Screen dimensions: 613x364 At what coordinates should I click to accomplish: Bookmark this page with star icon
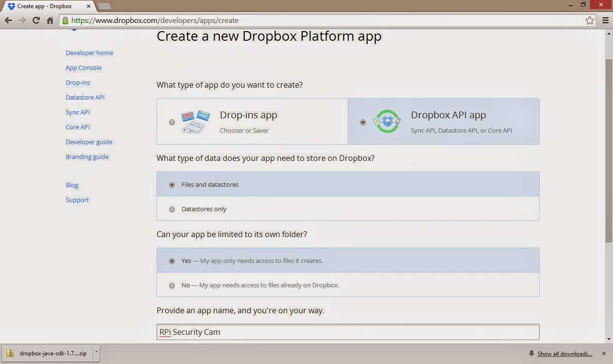click(590, 20)
